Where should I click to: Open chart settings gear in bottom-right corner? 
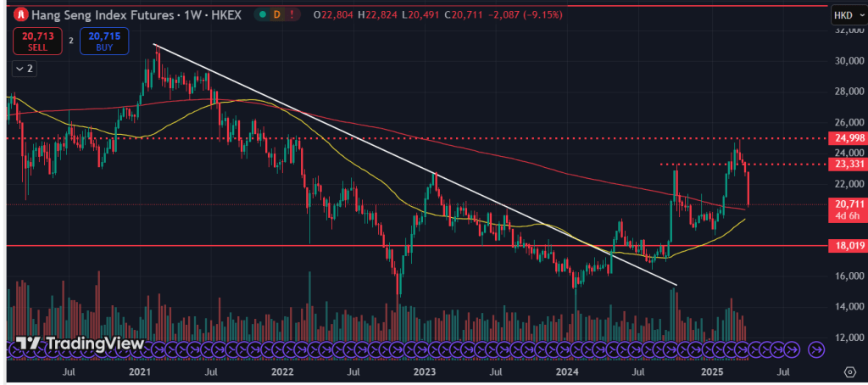click(x=850, y=371)
